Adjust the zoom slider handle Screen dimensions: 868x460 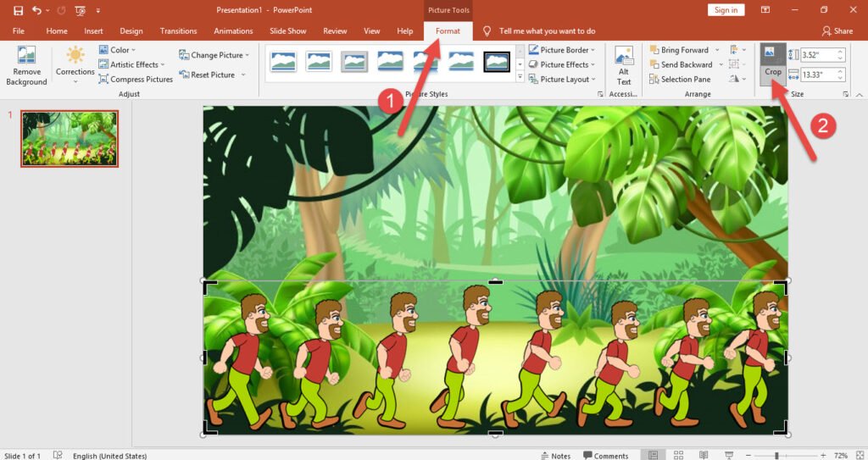pos(776,456)
